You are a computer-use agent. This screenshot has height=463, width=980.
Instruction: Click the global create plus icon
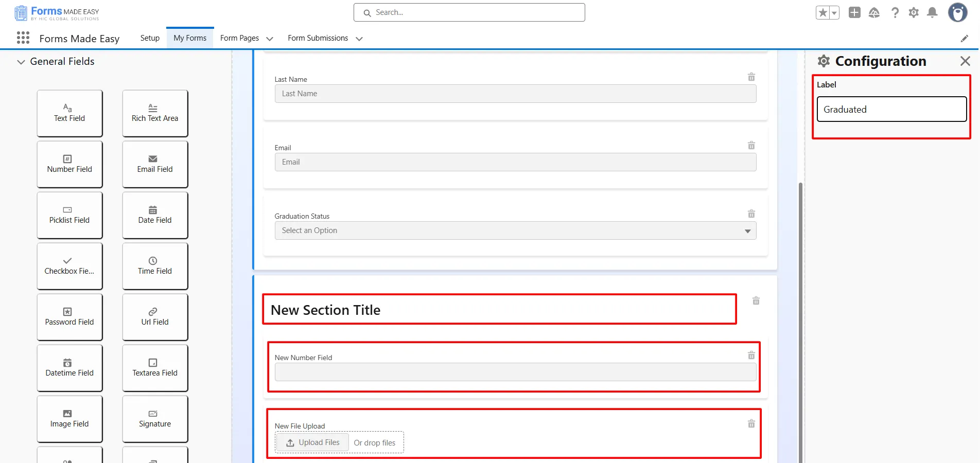pyautogui.click(x=854, y=13)
